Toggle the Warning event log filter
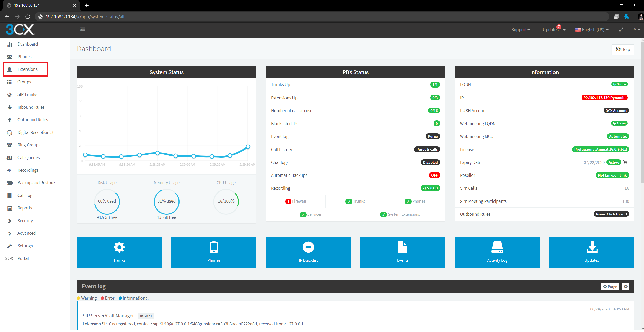The image size is (644, 332). point(87,298)
